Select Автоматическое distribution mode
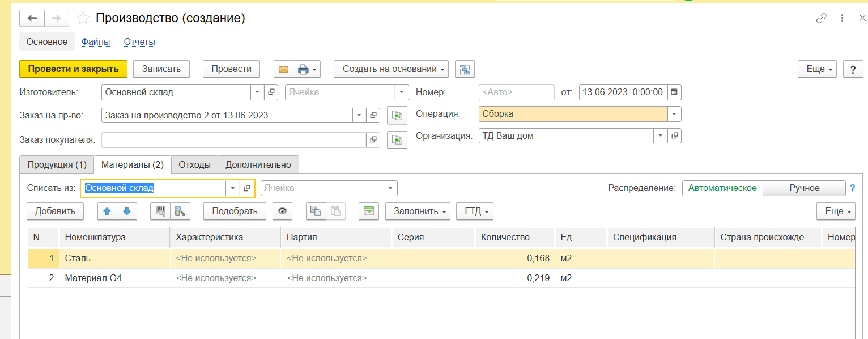The height and width of the screenshot is (339, 868). [722, 188]
